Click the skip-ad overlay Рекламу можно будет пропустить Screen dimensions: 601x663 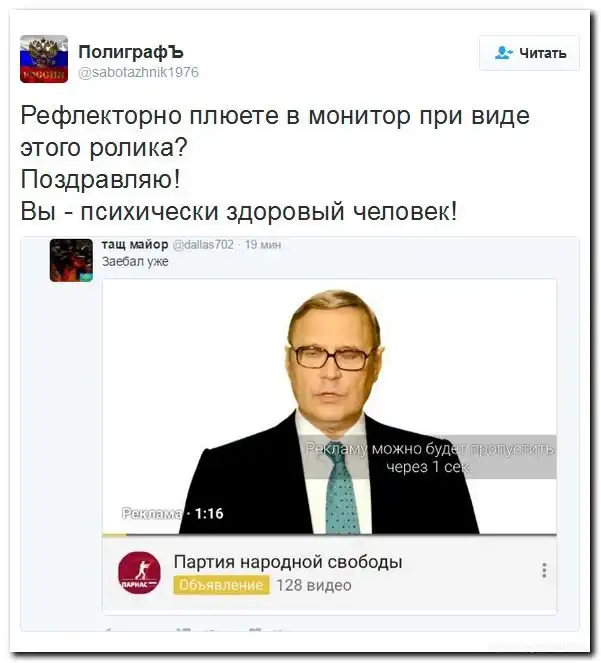point(428,457)
